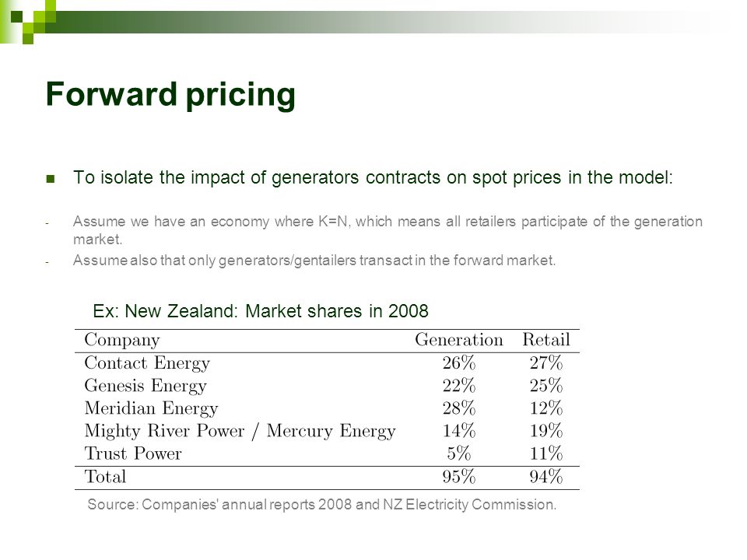Click the 'Forward pricing' slide title

click(x=170, y=95)
